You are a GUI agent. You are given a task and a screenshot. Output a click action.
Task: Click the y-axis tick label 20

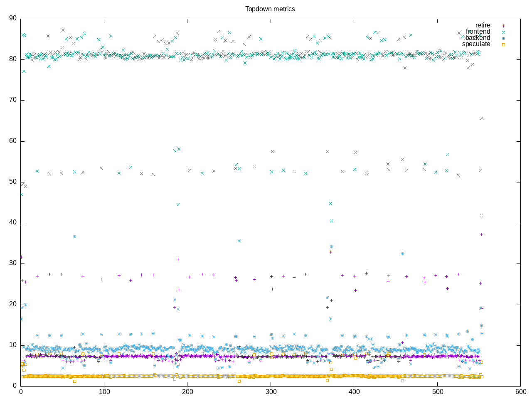click(x=12, y=305)
